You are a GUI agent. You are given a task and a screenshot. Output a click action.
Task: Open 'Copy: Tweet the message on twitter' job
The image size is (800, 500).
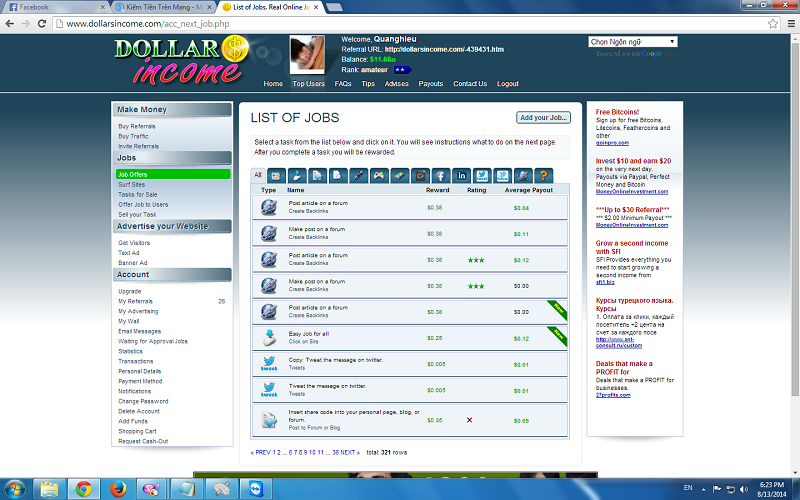tap(410, 364)
